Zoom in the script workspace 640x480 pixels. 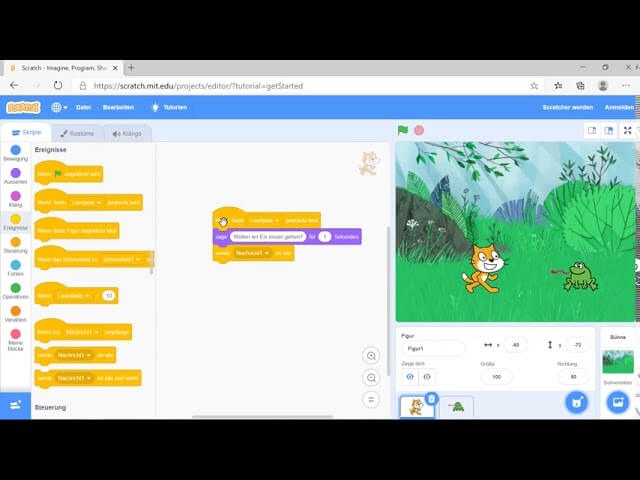371,356
